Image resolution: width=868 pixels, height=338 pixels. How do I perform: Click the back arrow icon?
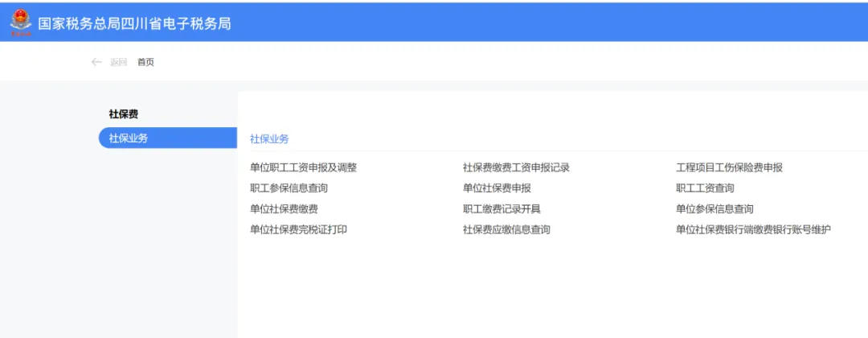96,63
